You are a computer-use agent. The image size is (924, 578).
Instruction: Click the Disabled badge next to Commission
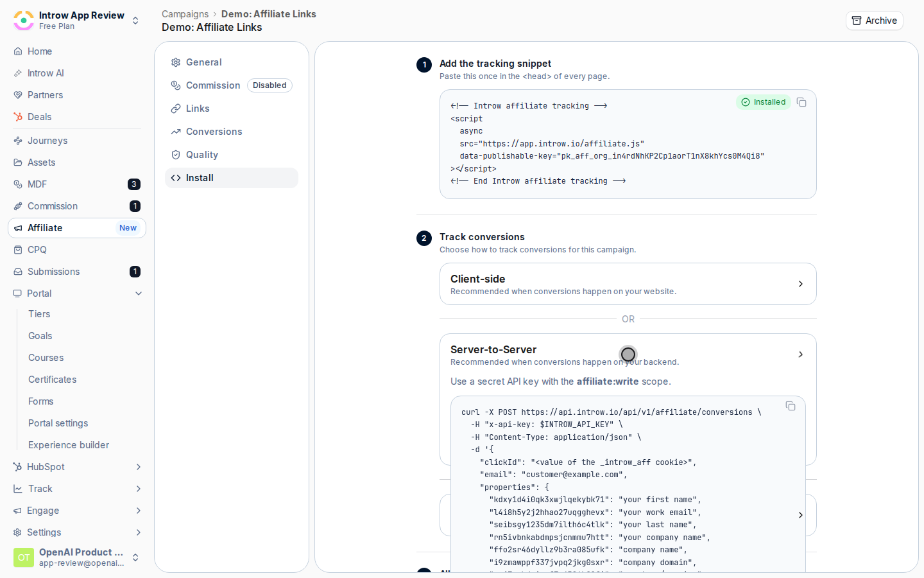pos(269,85)
